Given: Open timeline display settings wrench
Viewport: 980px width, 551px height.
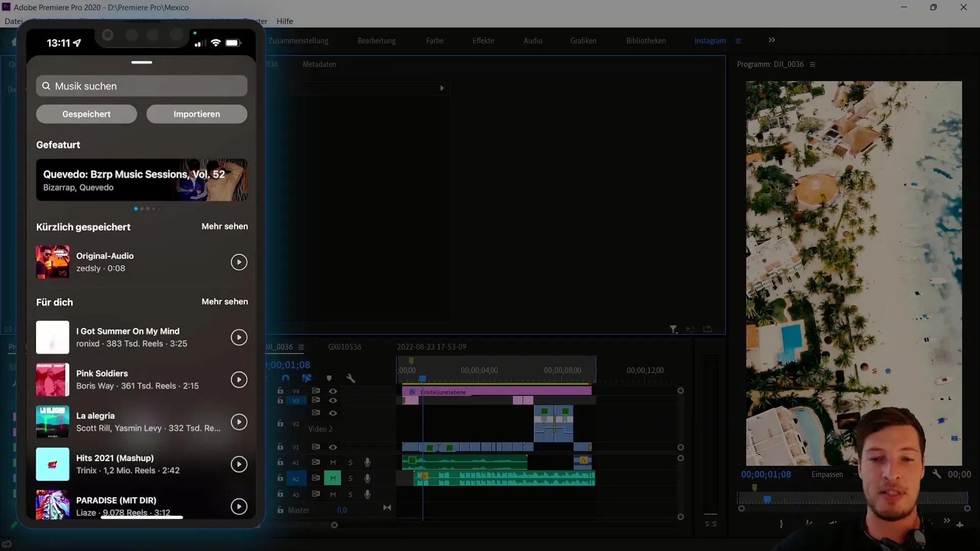Looking at the screenshot, I should (x=351, y=378).
